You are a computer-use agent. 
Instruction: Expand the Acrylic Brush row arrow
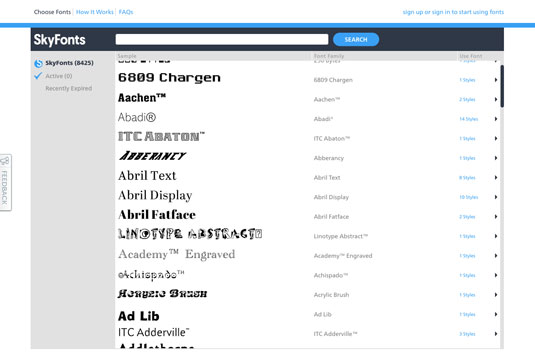click(x=496, y=294)
